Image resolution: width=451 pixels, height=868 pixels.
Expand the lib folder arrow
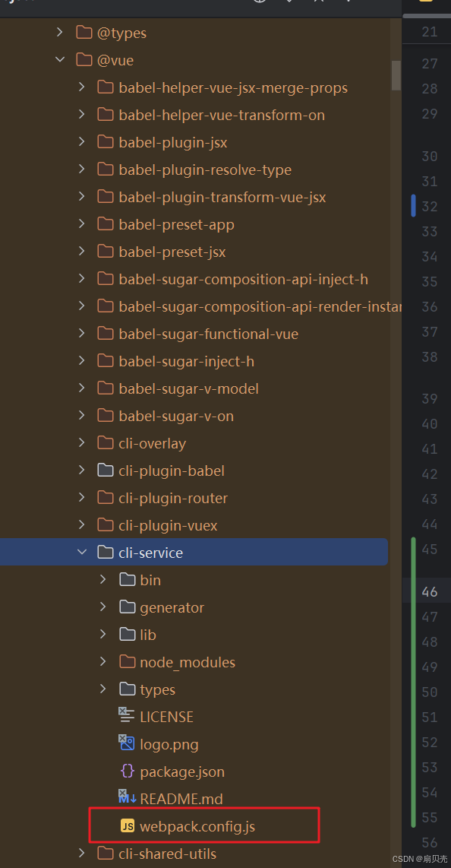(102, 634)
